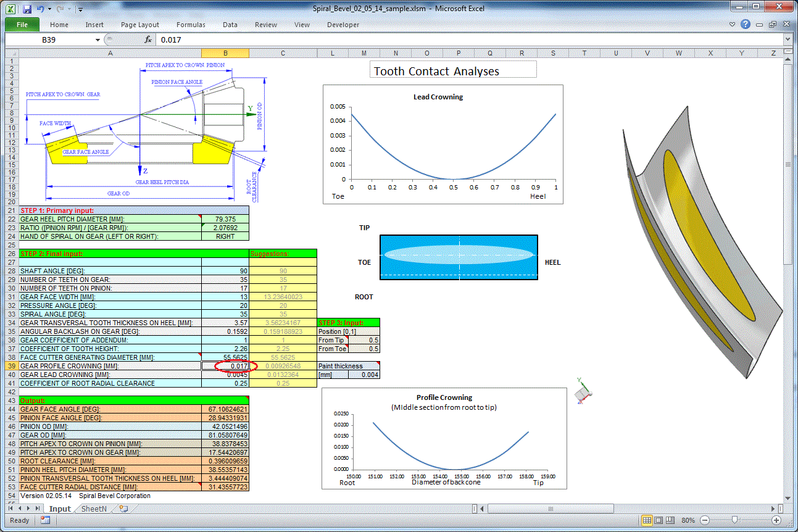The image size is (798, 532).
Task: Expand the Name Box dropdown
Action: [x=98, y=39]
